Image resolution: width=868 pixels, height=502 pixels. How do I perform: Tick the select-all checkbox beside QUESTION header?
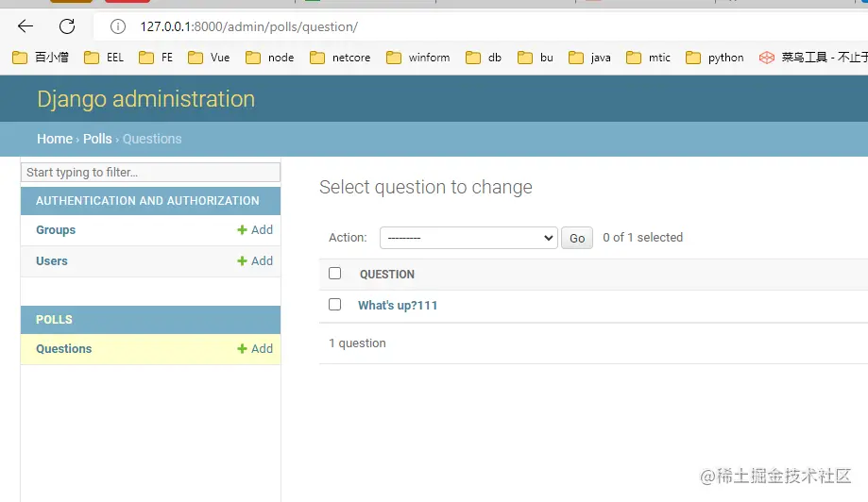pos(335,274)
